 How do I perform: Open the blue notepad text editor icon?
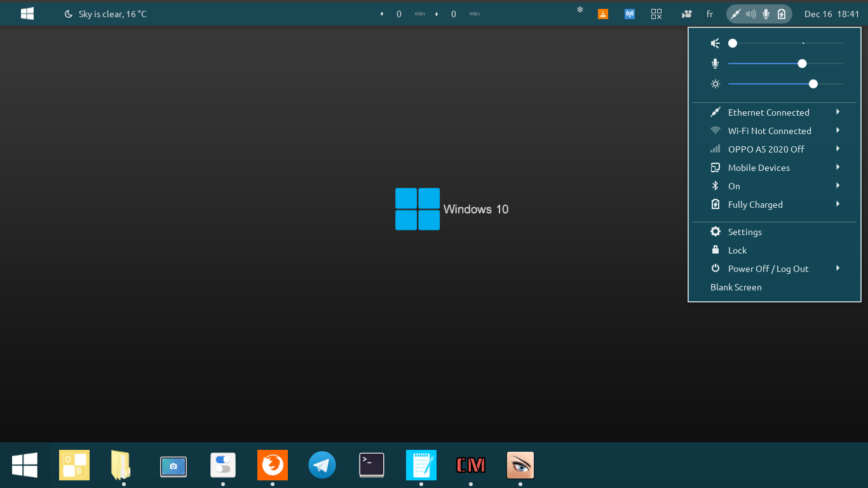[421, 465]
